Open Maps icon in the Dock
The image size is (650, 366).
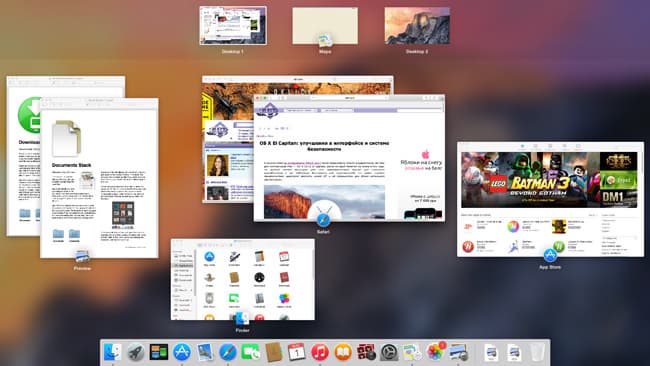[x=412, y=352]
